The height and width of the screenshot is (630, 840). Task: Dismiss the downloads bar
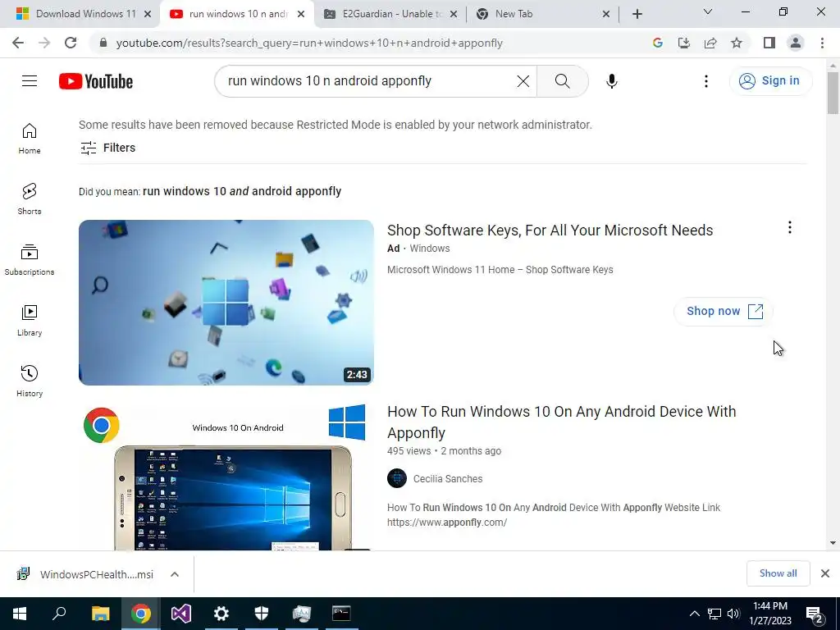click(825, 573)
